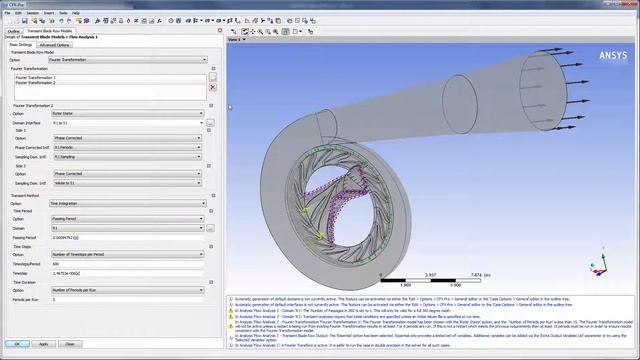Collapse the Side 1 section
640x360 pixels.
(209, 130)
